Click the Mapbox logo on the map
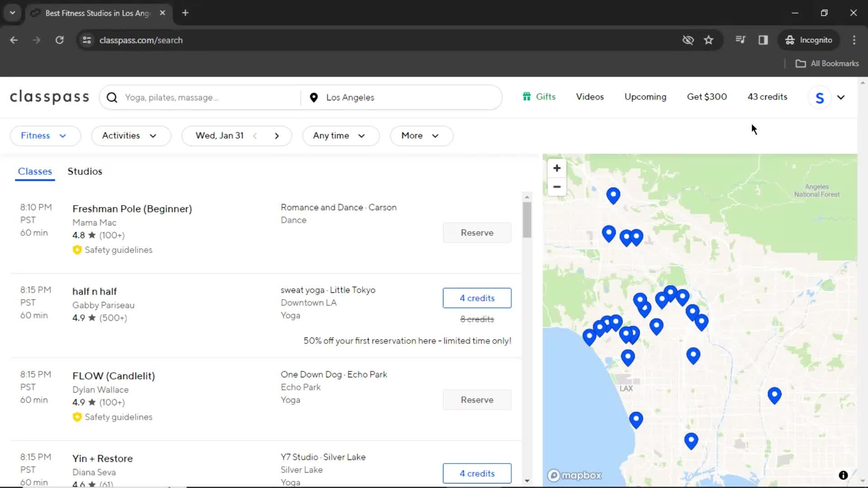Image resolution: width=868 pixels, height=488 pixels. pos(575,475)
